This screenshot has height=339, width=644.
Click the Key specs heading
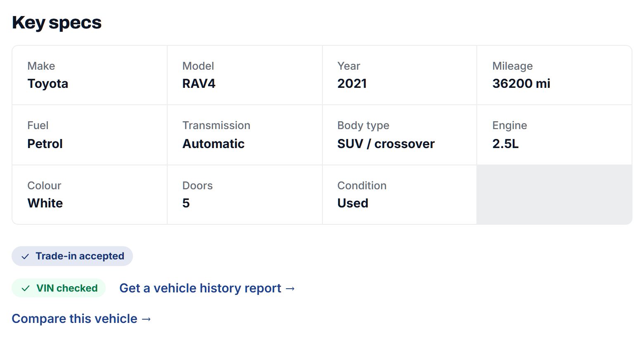click(x=57, y=22)
